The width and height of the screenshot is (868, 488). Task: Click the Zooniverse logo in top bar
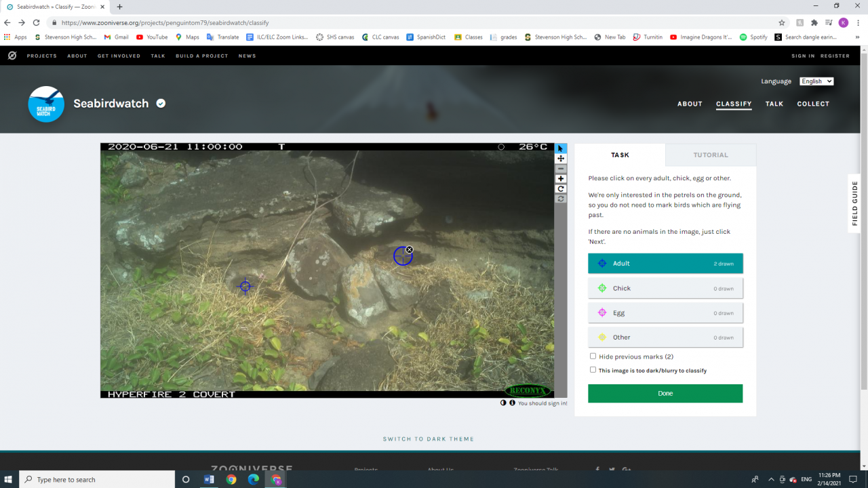click(x=12, y=56)
